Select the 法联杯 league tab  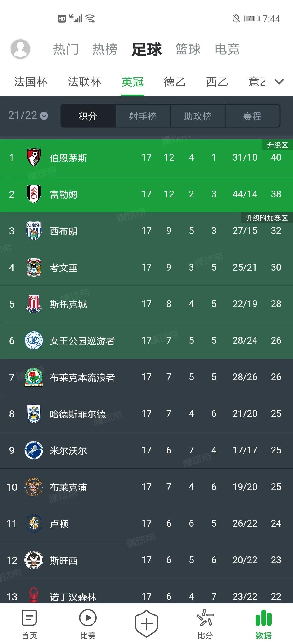[x=84, y=82]
